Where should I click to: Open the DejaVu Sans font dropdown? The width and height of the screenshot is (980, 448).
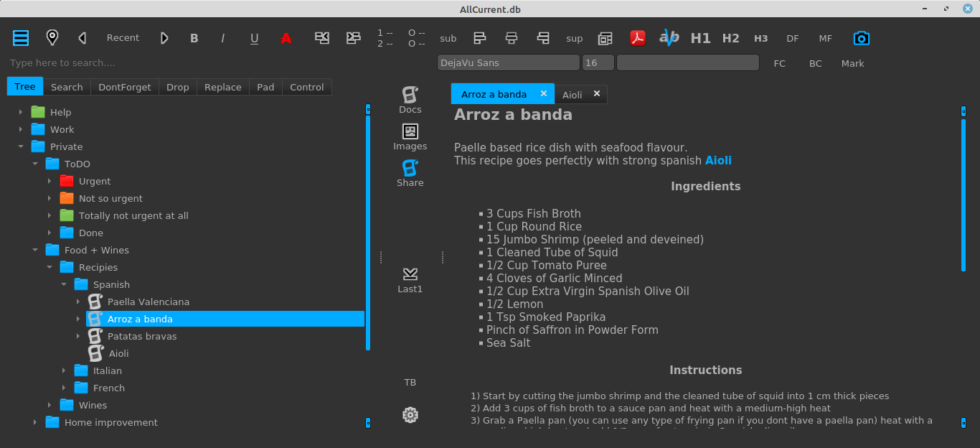508,62
